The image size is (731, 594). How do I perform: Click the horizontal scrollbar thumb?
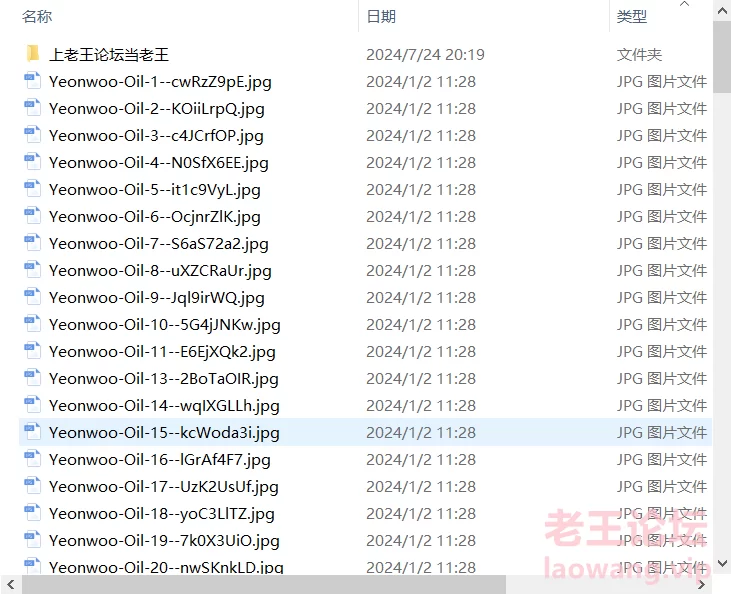click(264, 585)
